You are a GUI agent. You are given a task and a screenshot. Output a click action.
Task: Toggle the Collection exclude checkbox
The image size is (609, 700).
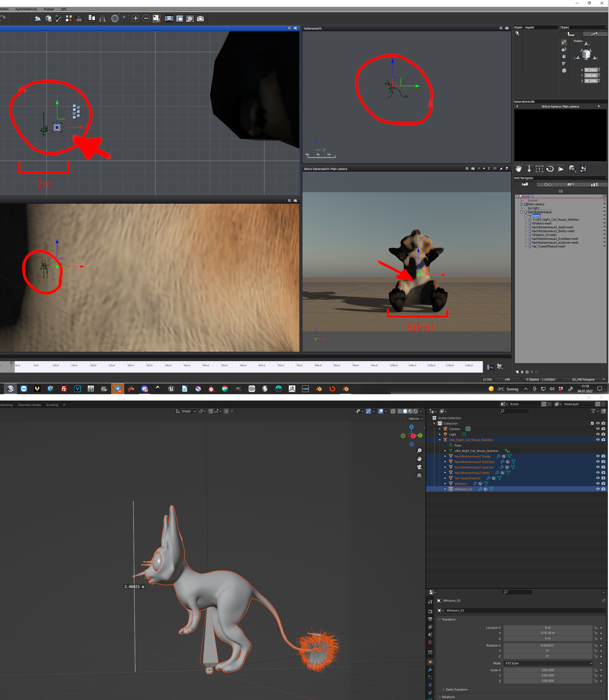pos(592,423)
